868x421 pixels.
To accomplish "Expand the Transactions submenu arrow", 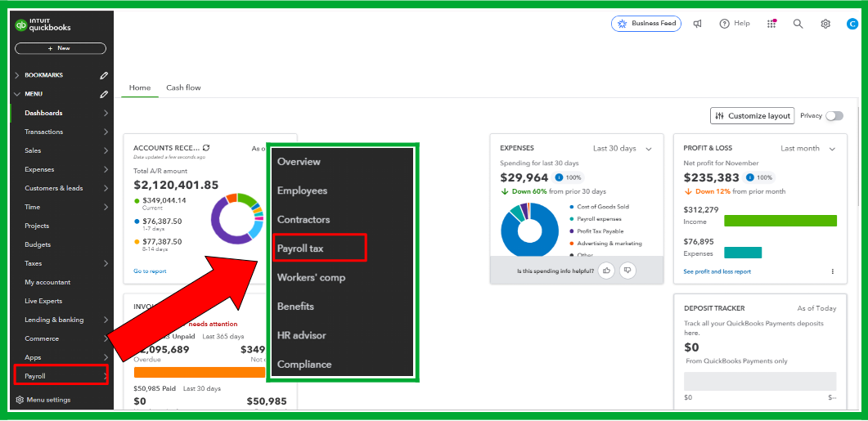I will 106,132.
